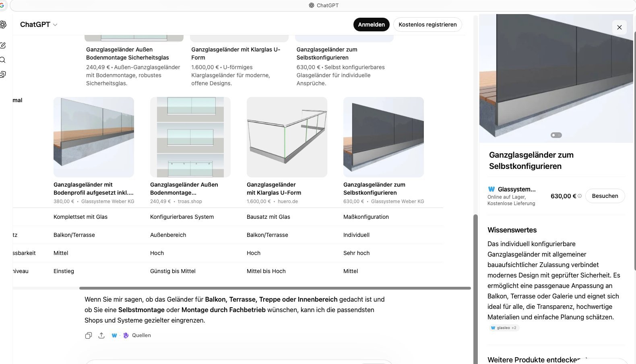Viewport: 636px width, 364px height.
Task: Copy the response with the copy icon
Action: (89, 335)
